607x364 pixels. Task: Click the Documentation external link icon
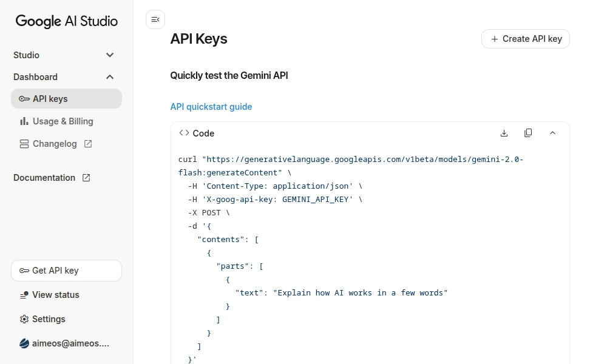[86, 178]
